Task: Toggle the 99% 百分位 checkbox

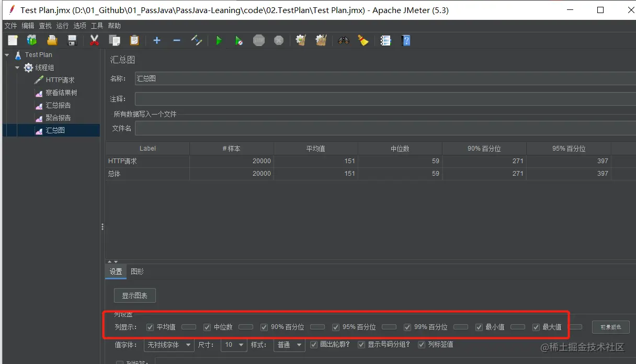Action: coord(407,327)
